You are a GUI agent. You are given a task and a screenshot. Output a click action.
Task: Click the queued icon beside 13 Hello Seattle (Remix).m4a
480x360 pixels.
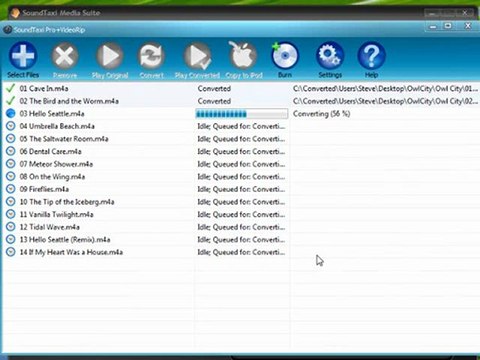[x=11, y=239]
